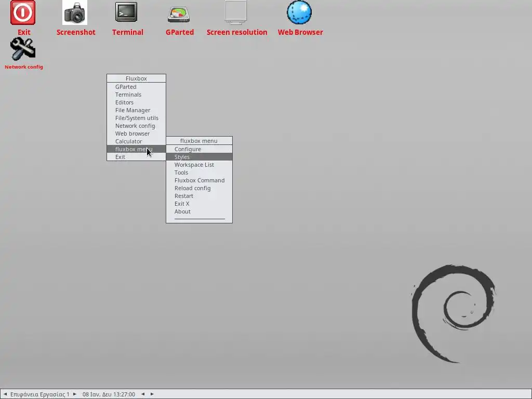Click the Fluxbox menu title bar

pos(137,78)
